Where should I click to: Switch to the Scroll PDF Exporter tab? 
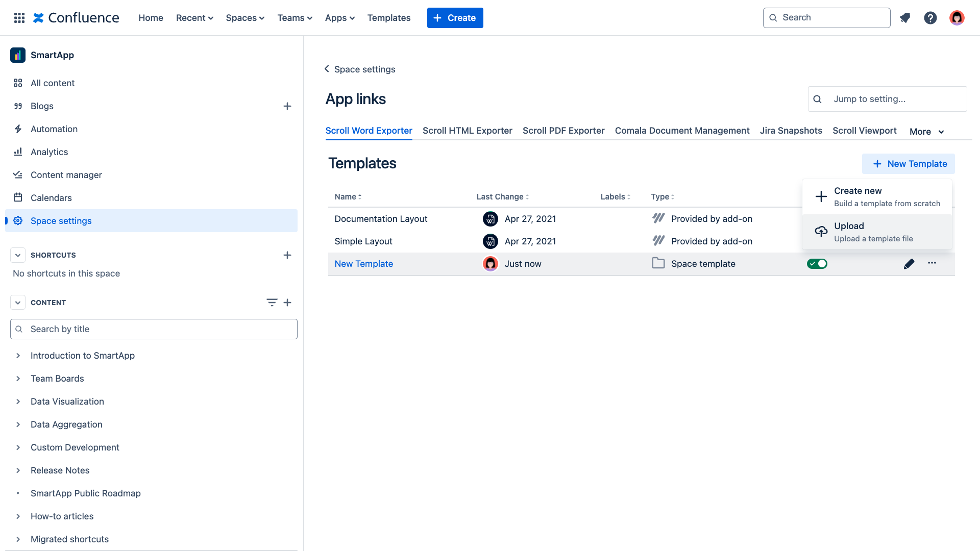[563, 131]
